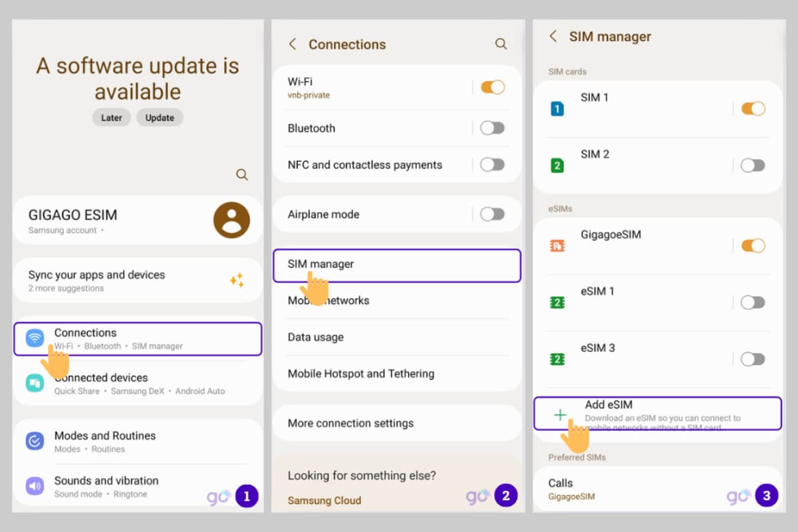Disable the GigagoeSIM toggle

[x=753, y=246]
